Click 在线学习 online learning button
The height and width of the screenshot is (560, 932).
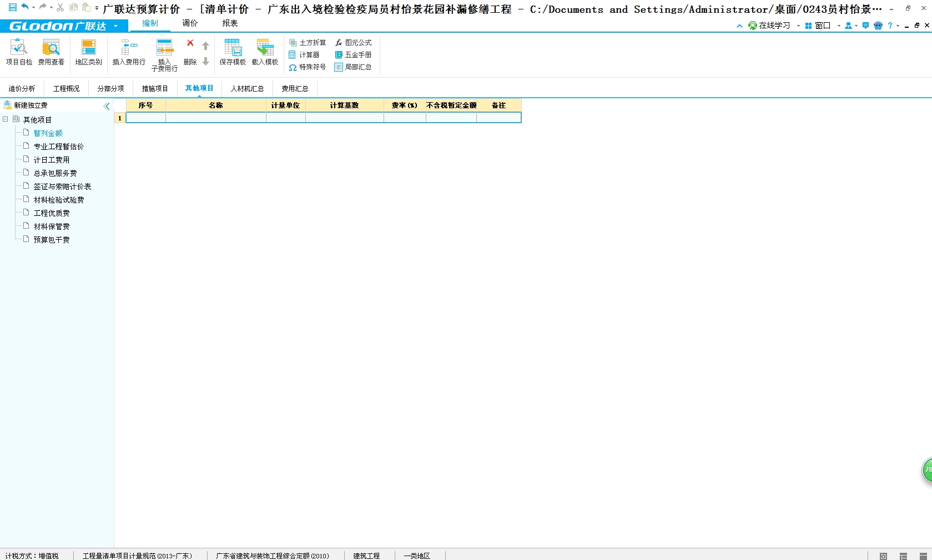769,26
